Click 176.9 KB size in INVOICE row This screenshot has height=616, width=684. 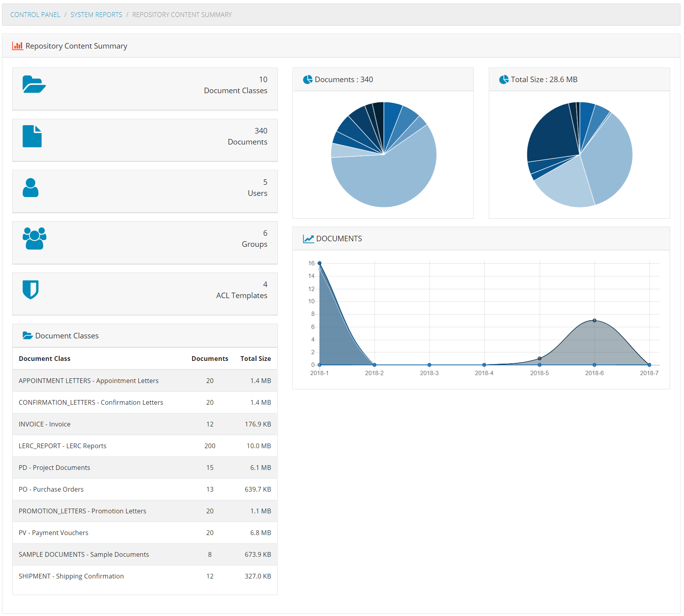coord(258,424)
